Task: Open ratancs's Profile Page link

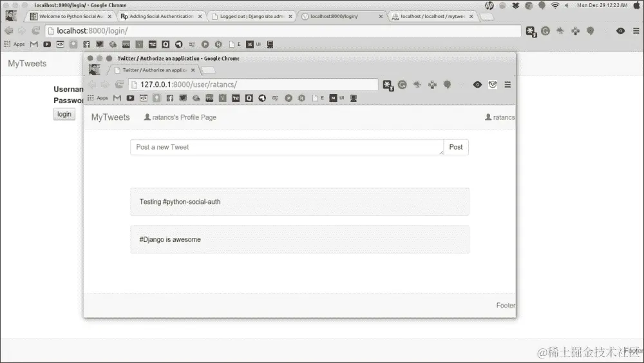Action: [180, 117]
